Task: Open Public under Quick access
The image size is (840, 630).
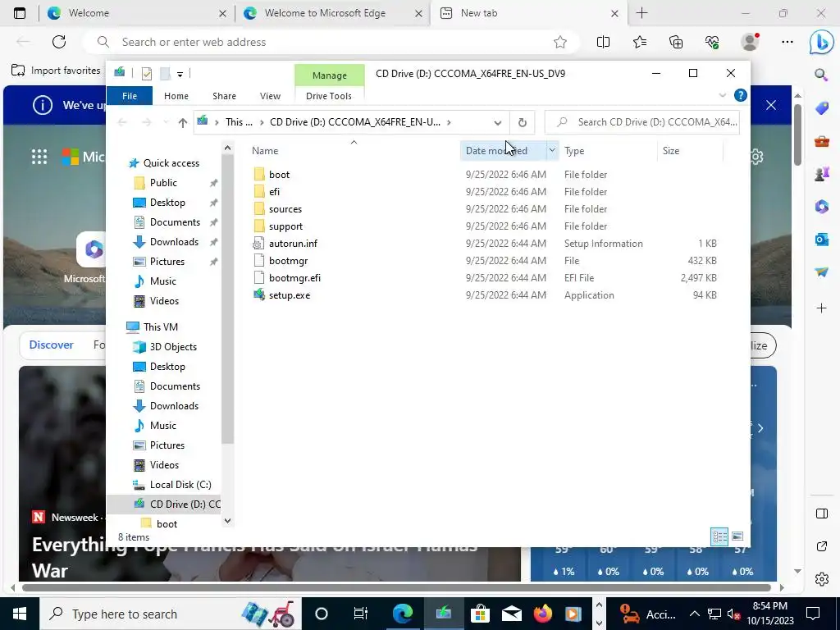Action: pos(163,183)
